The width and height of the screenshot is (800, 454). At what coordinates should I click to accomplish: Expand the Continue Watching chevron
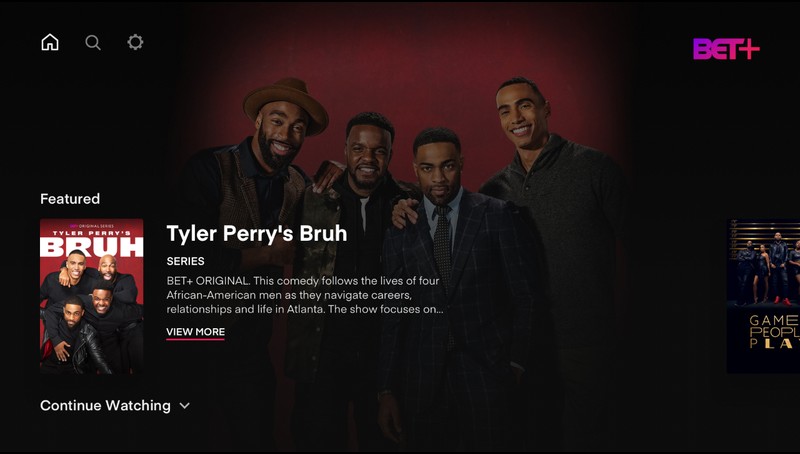[185, 406]
